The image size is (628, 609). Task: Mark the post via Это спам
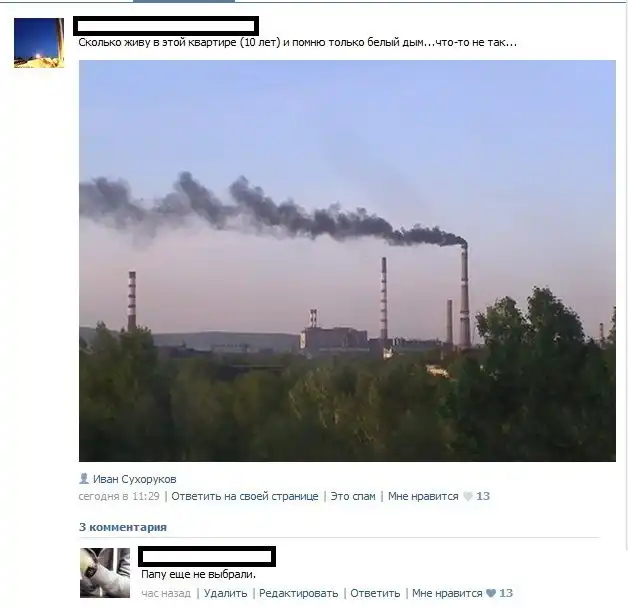353,496
